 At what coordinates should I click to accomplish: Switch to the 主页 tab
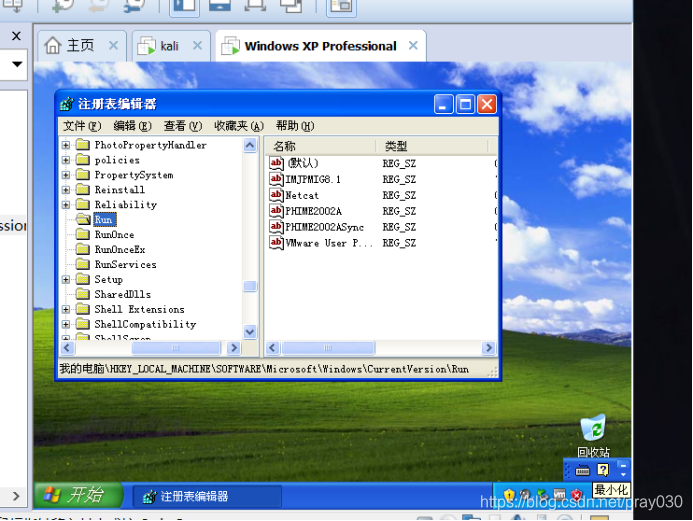point(80,45)
